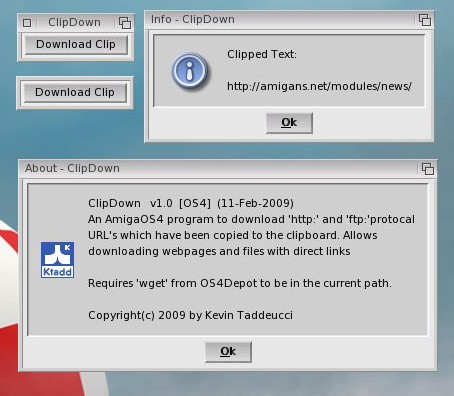Click the 'Requires wget from OS4Depot' line

click(240, 283)
